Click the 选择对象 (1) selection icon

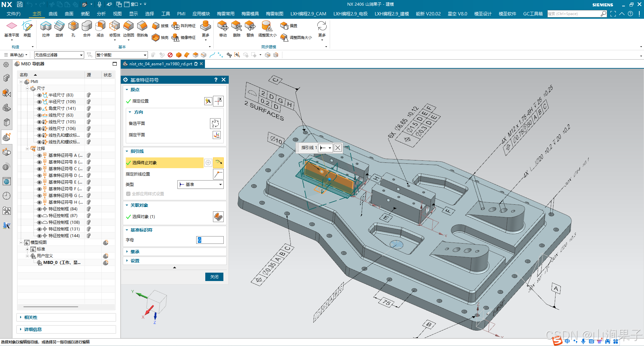click(x=218, y=217)
